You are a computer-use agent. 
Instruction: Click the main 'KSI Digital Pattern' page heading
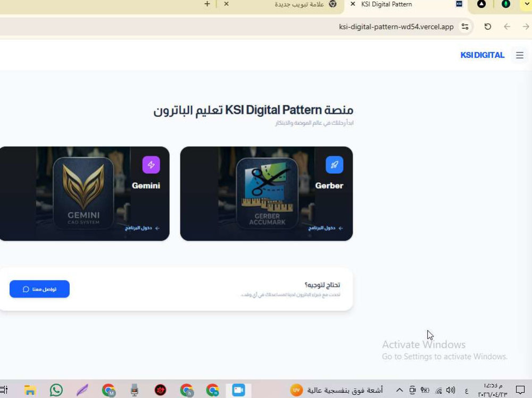click(253, 110)
